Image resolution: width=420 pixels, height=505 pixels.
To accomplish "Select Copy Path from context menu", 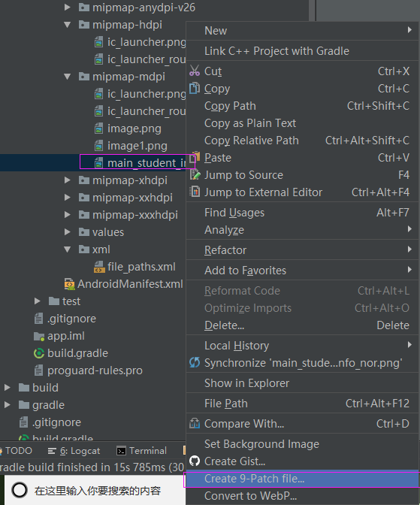I will point(302,106).
